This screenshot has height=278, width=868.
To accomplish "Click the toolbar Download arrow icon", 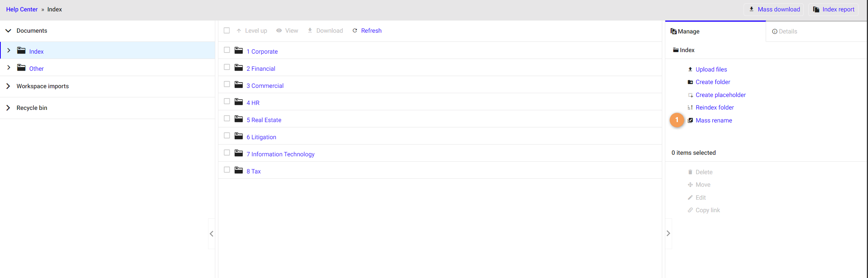I will tap(310, 30).
